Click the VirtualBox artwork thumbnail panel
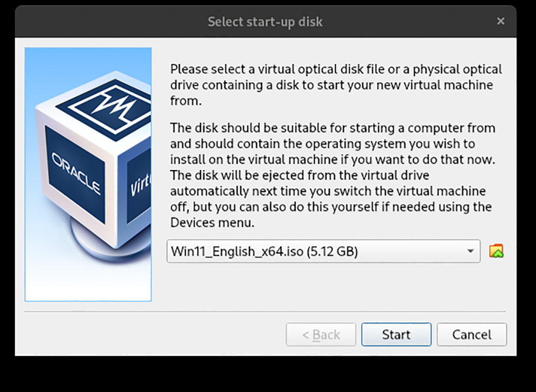This screenshot has height=392, width=536. coord(87,174)
